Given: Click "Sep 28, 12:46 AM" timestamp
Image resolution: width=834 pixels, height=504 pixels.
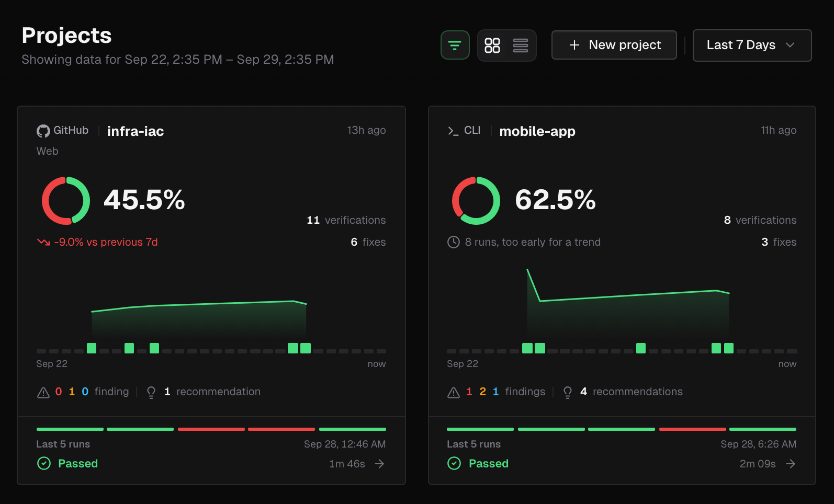Looking at the screenshot, I should [345, 444].
